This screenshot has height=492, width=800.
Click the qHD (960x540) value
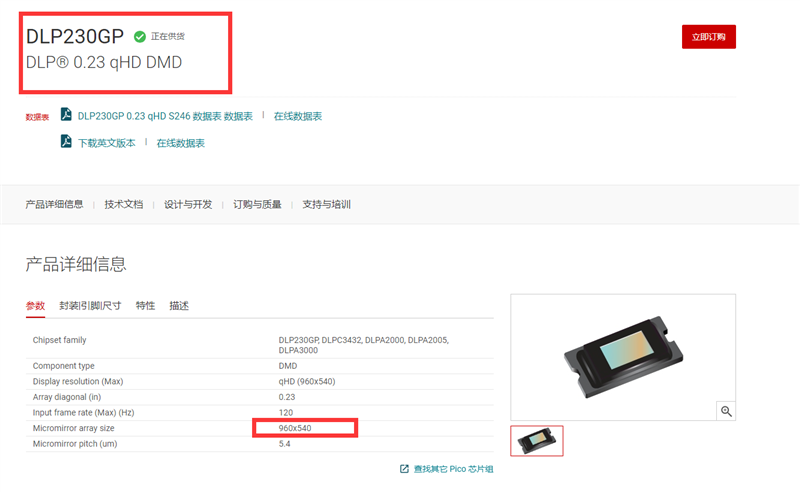pyautogui.click(x=307, y=381)
